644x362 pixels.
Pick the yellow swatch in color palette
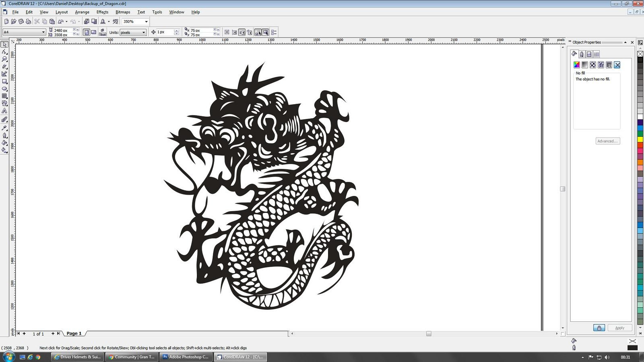click(x=640, y=139)
